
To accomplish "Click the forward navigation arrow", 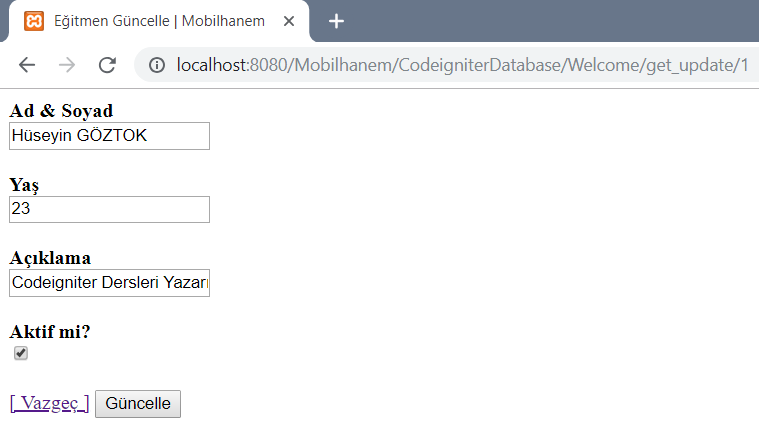I will click(x=67, y=65).
